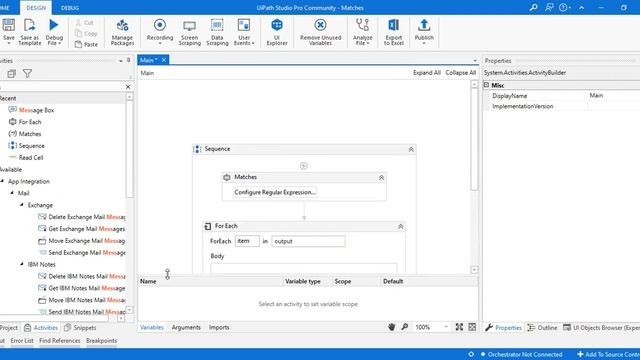Activate the pan hand tool
Viewport: 640px width, 360px height.
(x=391, y=327)
